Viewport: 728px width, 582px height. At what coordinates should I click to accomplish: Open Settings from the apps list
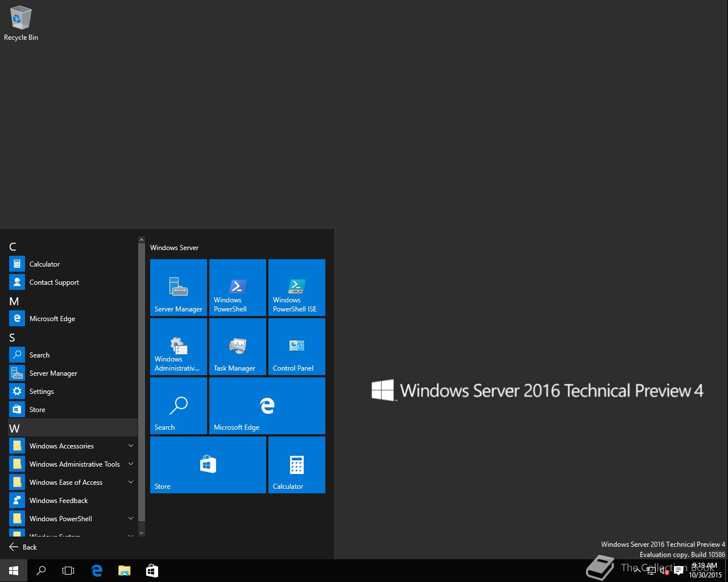73,392
